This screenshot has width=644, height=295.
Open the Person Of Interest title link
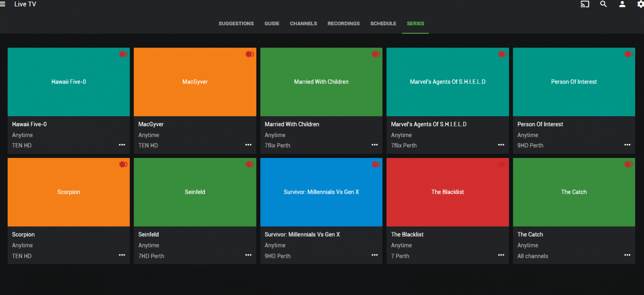pyautogui.click(x=540, y=124)
